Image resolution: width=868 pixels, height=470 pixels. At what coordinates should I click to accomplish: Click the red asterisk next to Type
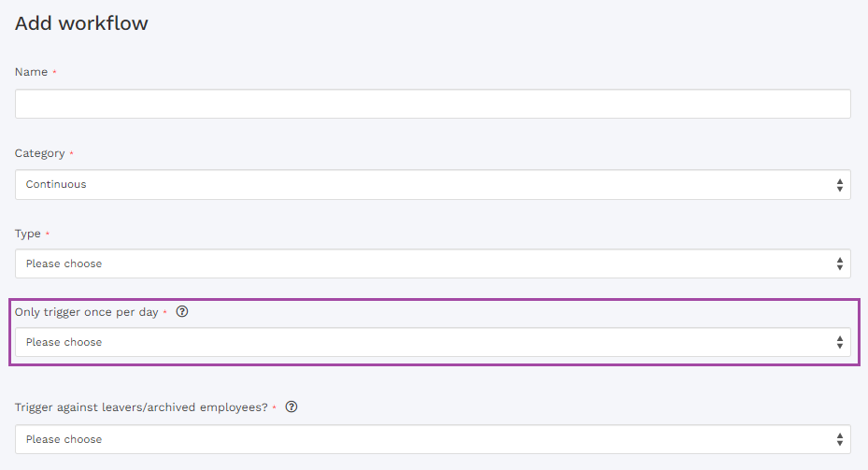(x=48, y=235)
